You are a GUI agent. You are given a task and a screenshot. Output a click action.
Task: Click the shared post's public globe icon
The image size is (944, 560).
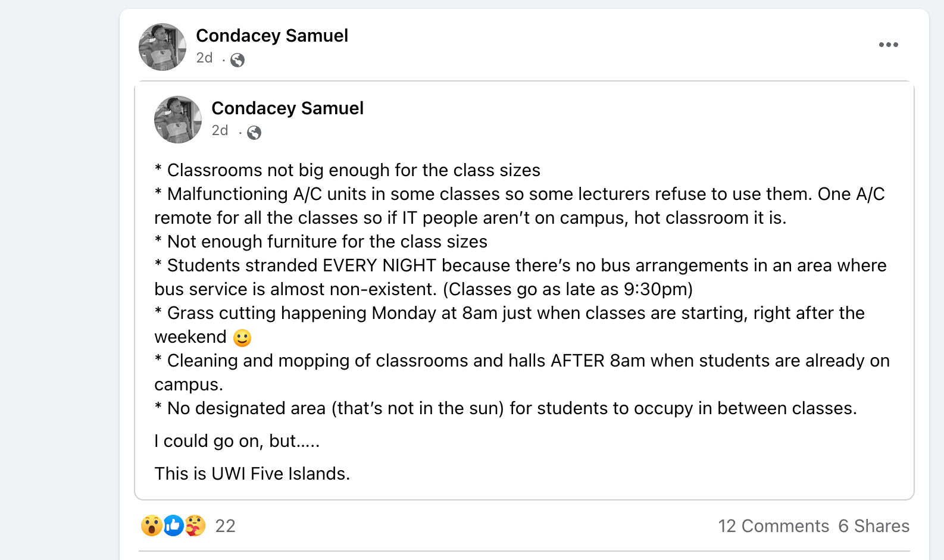coord(254,133)
